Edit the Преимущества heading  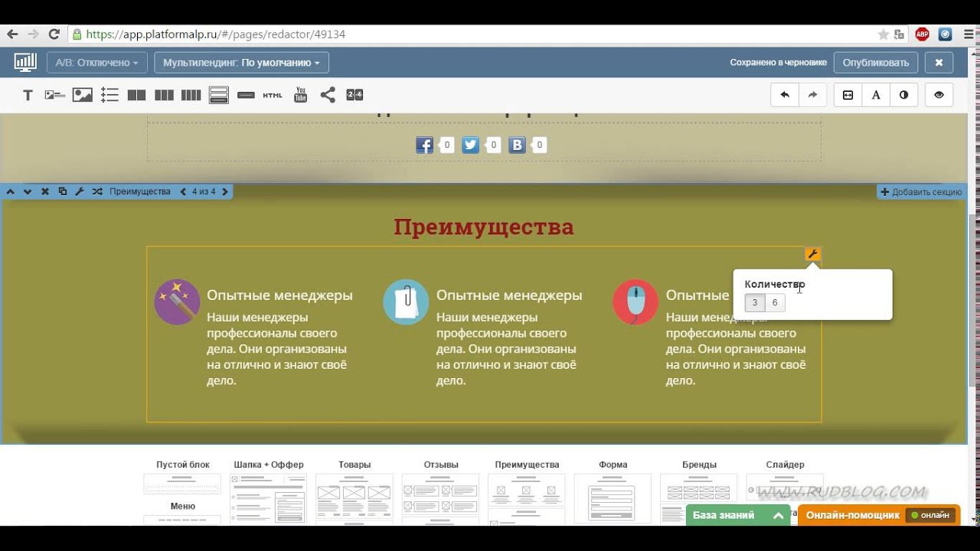pyautogui.click(x=484, y=227)
